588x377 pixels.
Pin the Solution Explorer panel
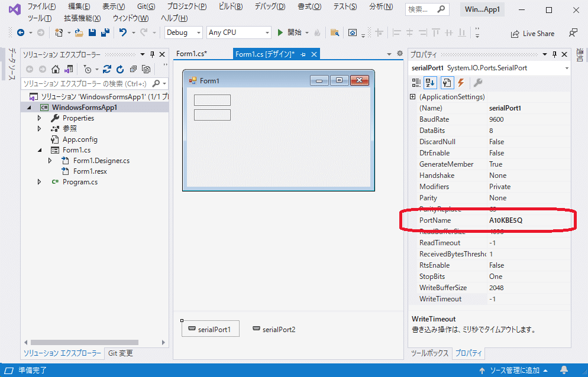tap(152, 55)
